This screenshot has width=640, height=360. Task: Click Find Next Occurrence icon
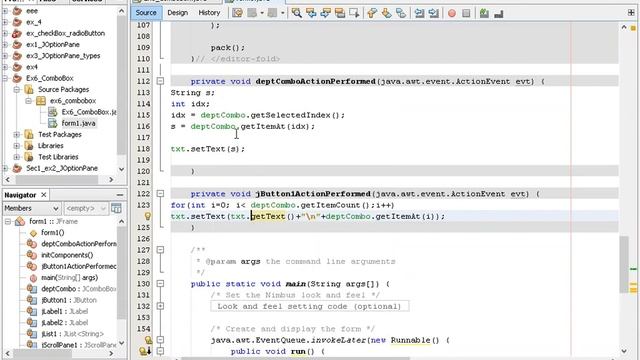point(325,13)
